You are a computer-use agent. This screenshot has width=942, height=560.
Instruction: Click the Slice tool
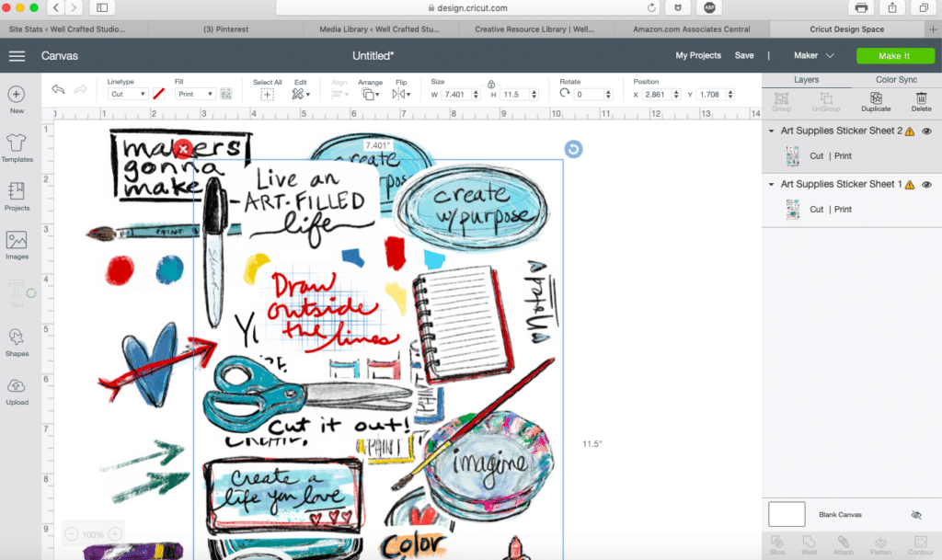[x=776, y=545]
